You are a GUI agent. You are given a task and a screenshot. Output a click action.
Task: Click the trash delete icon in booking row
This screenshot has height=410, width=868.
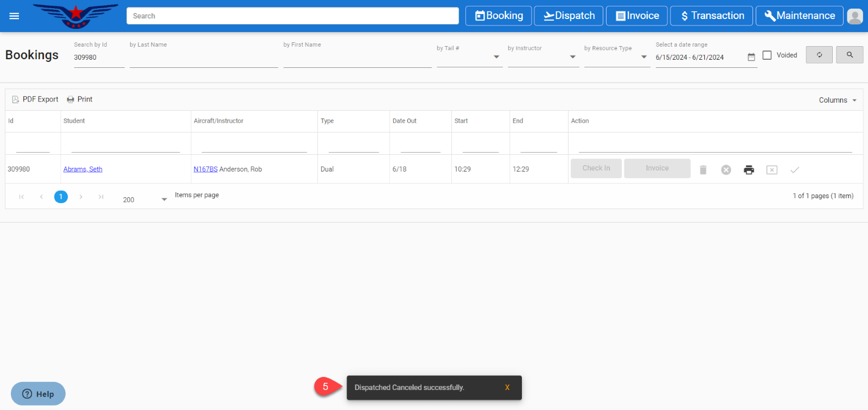[703, 170]
